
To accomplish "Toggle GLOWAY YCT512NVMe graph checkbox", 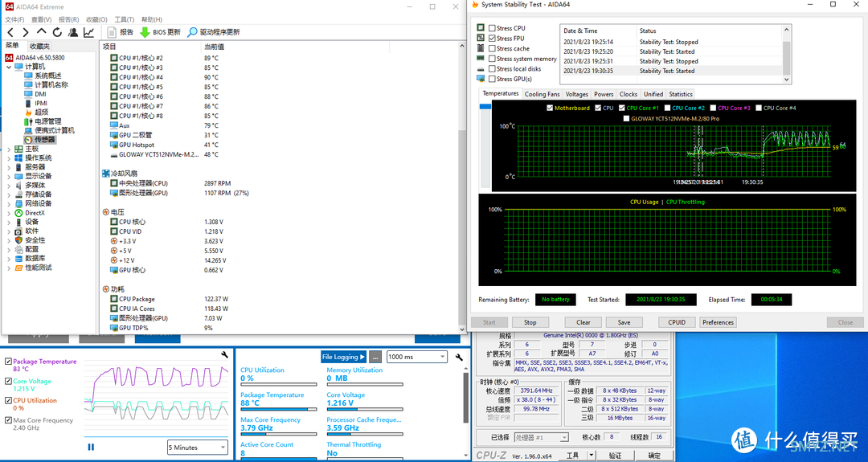I will (626, 118).
